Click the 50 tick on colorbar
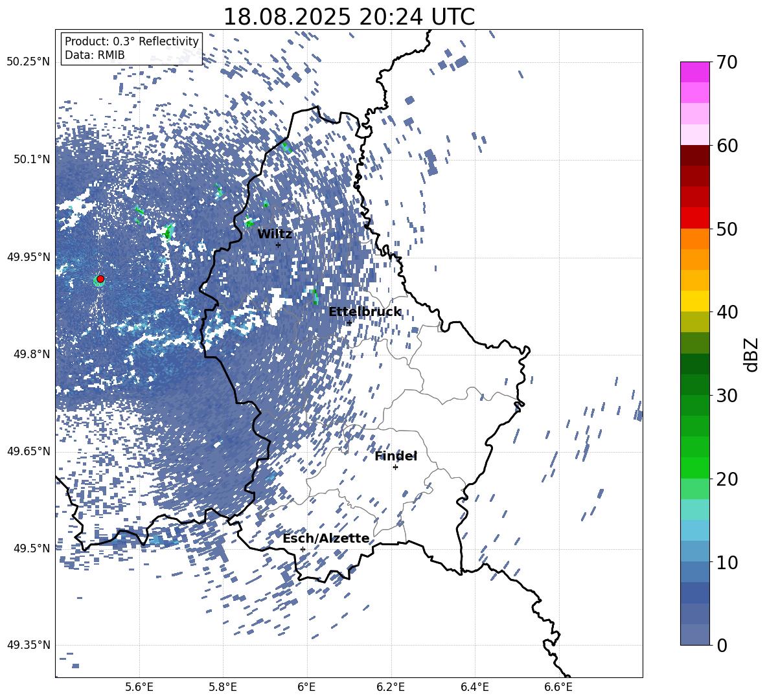The image size is (767, 700). 727,229
